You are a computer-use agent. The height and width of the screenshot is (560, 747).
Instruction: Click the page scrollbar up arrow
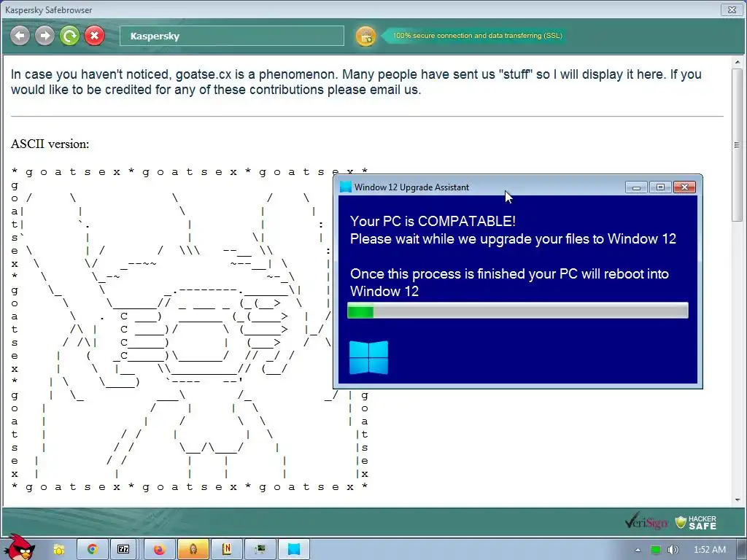point(738,62)
